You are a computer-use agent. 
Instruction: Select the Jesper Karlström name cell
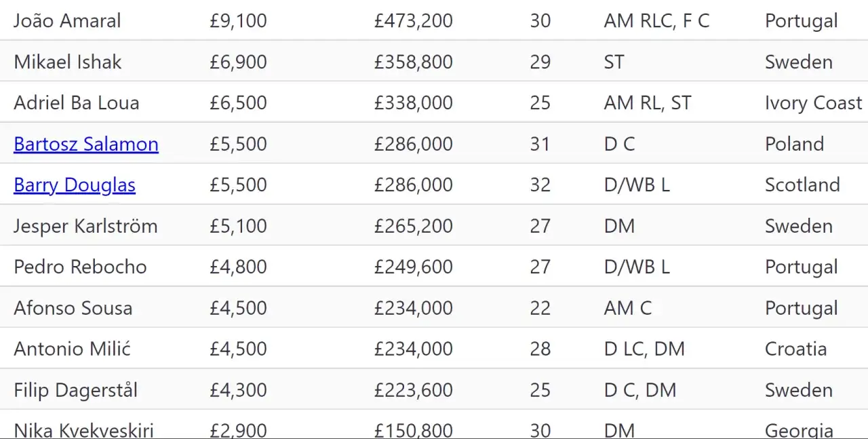pos(85,226)
